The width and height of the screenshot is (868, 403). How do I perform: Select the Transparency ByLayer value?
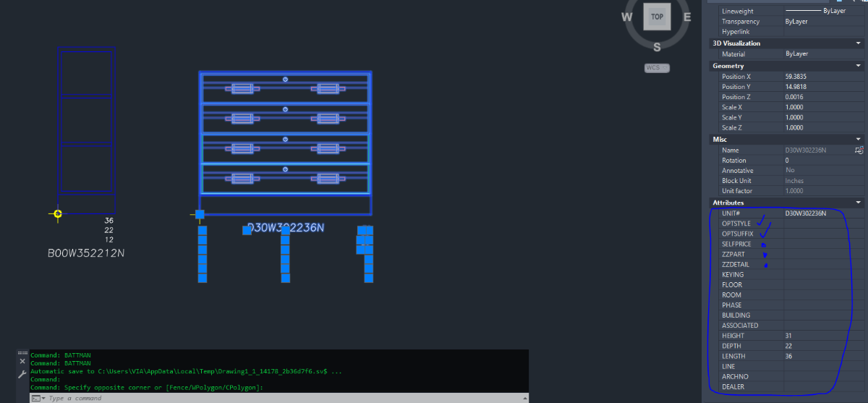pyautogui.click(x=824, y=22)
